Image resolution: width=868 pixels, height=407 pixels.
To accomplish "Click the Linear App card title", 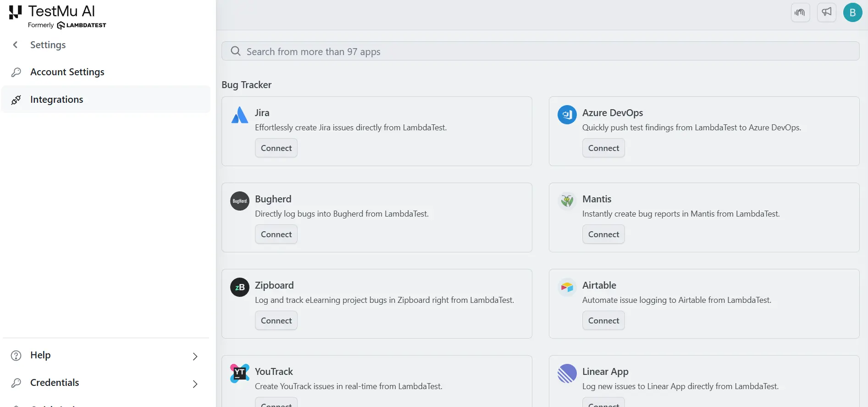I will click(x=605, y=372).
